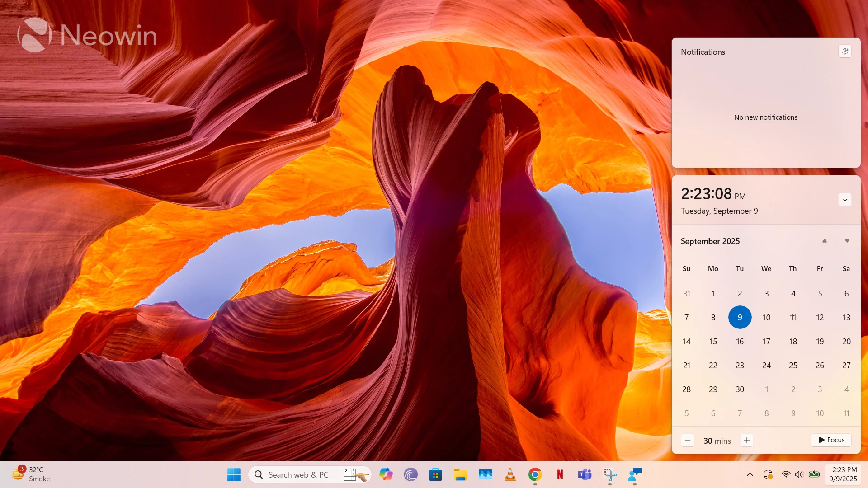Open Microsoft Teams
The image size is (868, 488).
tap(585, 474)
